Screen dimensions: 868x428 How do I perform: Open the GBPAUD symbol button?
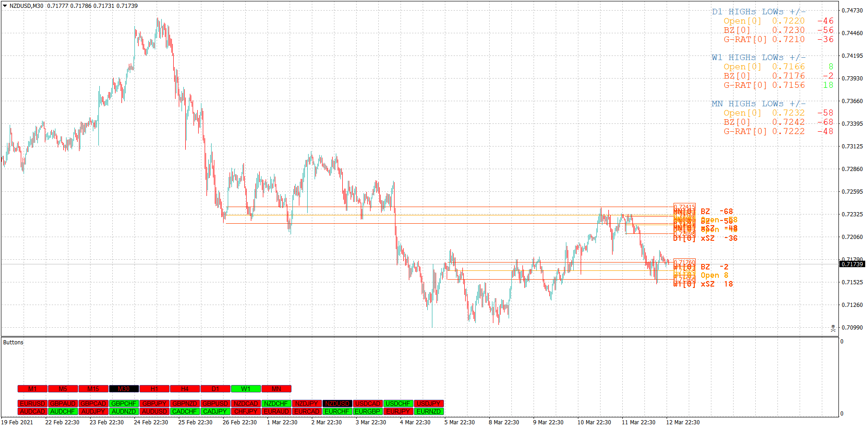pyautogui.click(x=63, y=404)
